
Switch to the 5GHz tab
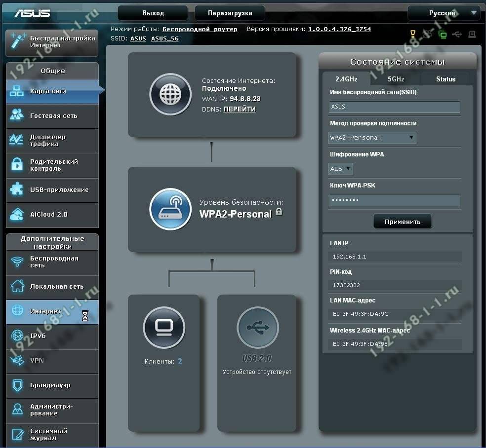coord(396,79)
